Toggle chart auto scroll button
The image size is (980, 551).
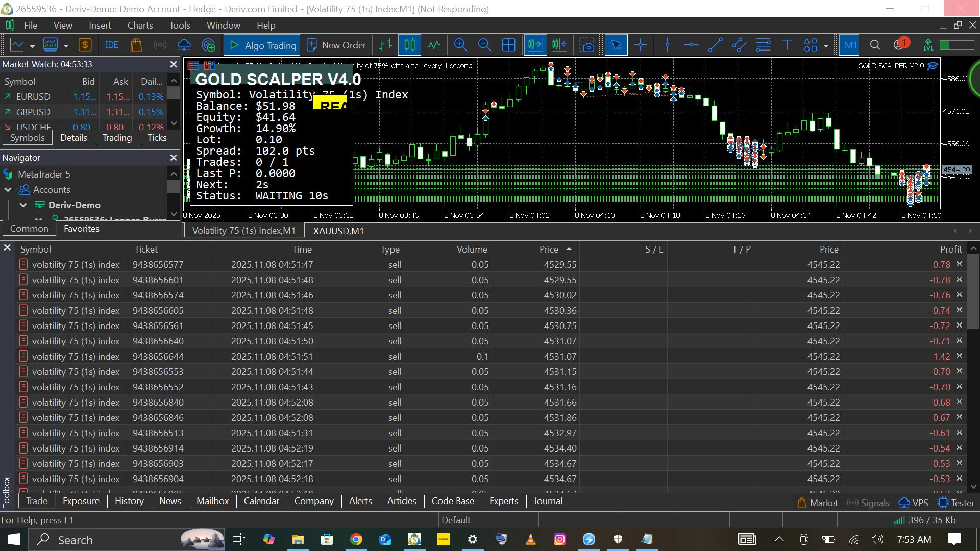pos(535,45)
